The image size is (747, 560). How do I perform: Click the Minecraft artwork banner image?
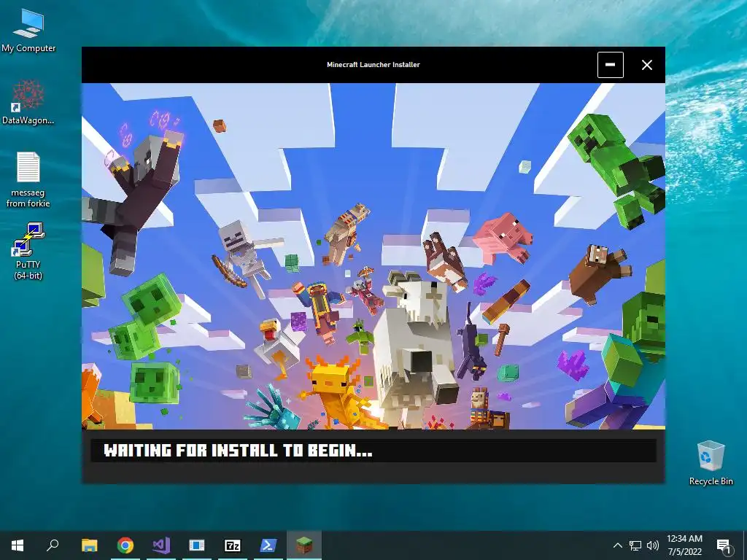373,256
